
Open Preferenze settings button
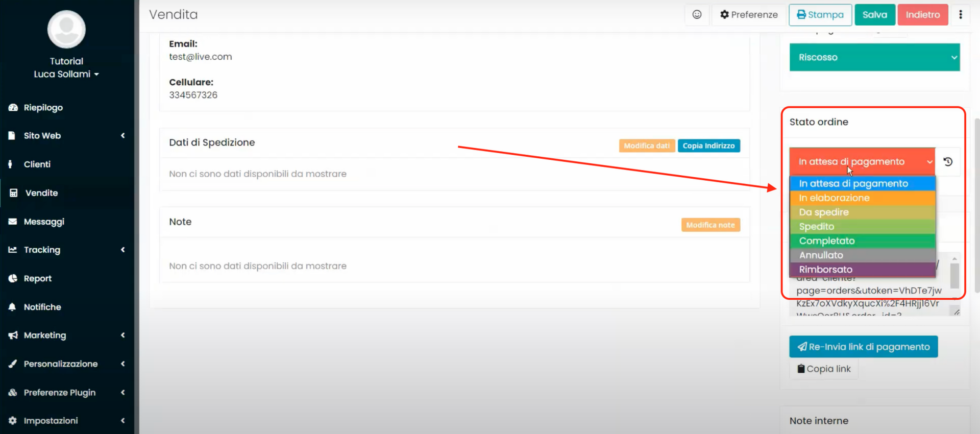click(x=749, y=14)
